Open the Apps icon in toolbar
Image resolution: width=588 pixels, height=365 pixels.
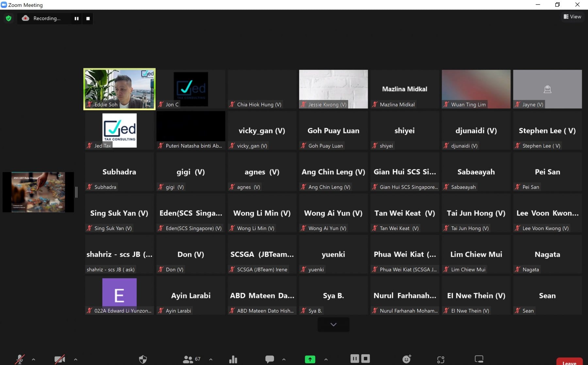coord(441,359)
